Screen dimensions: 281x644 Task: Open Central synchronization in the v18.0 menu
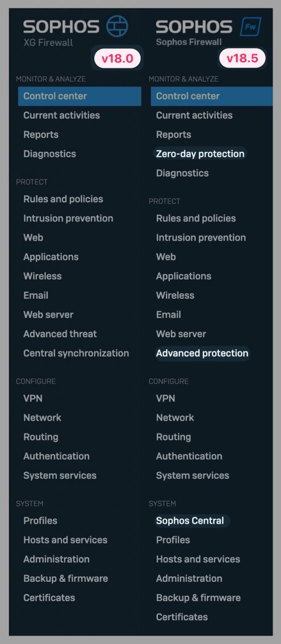coord(76,353)
